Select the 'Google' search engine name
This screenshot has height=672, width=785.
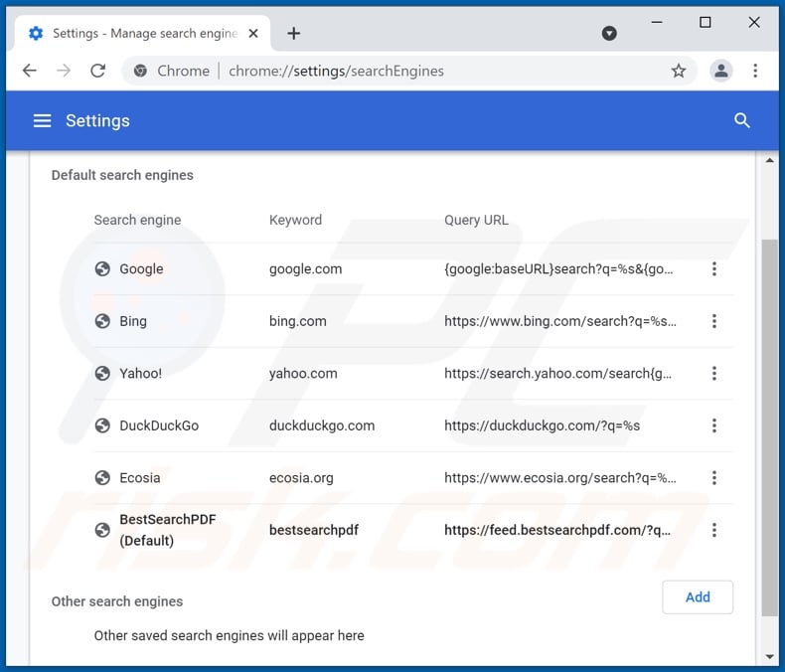click(x=141, y=269)
